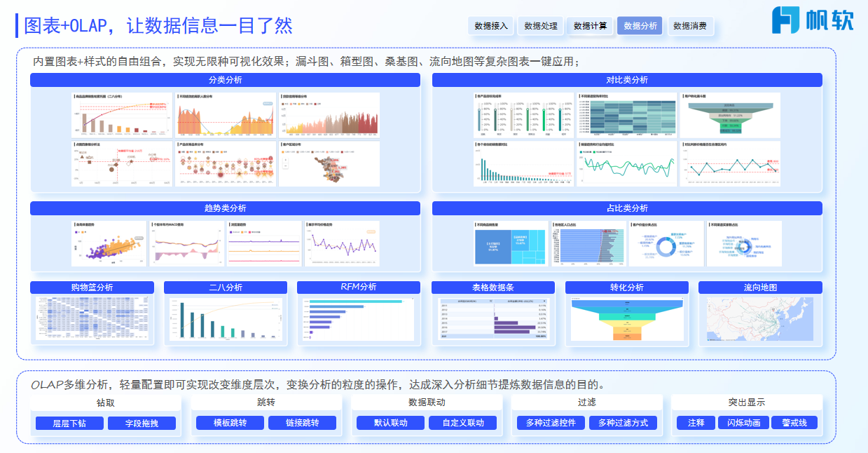
Task: Click the 层层下钻 button
Action: pos(70,423)
